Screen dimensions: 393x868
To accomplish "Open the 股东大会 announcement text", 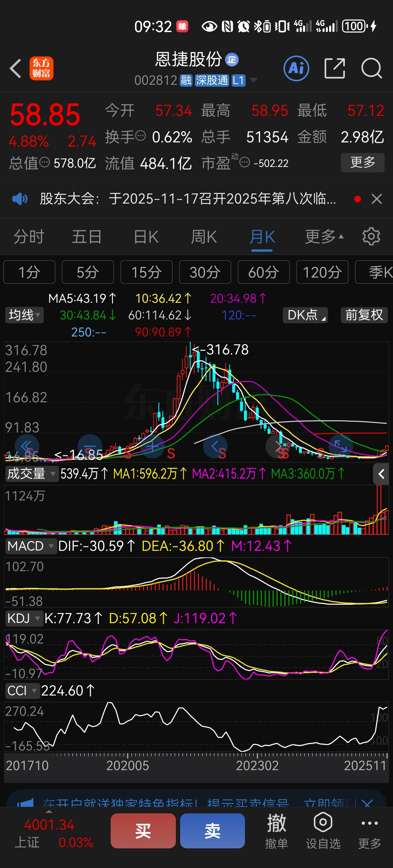I will [x=188, y=199].
